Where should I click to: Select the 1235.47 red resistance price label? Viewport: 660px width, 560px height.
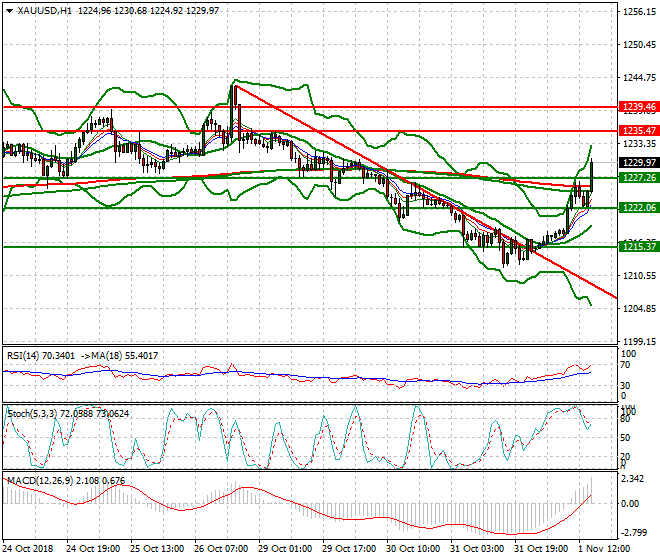tap(639, 131)
